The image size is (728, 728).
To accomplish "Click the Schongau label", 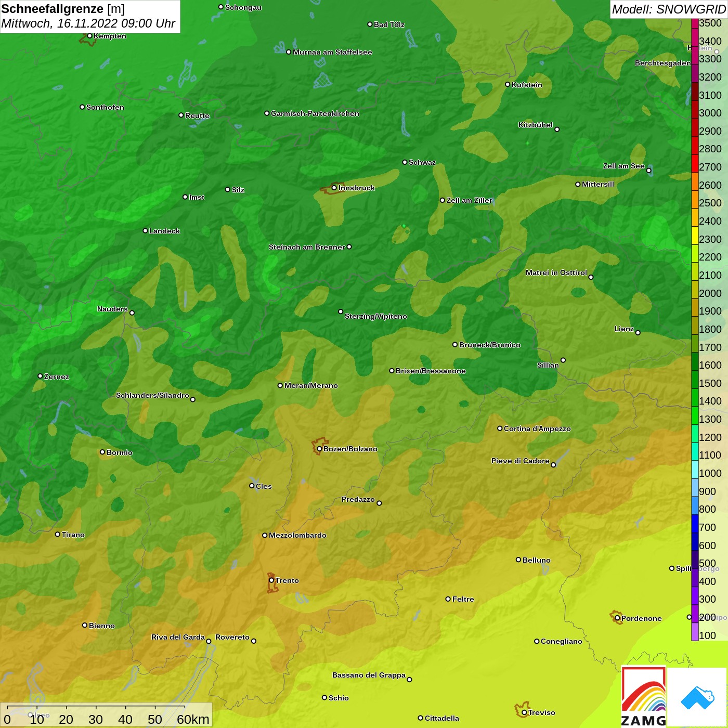I will [243, 8].
